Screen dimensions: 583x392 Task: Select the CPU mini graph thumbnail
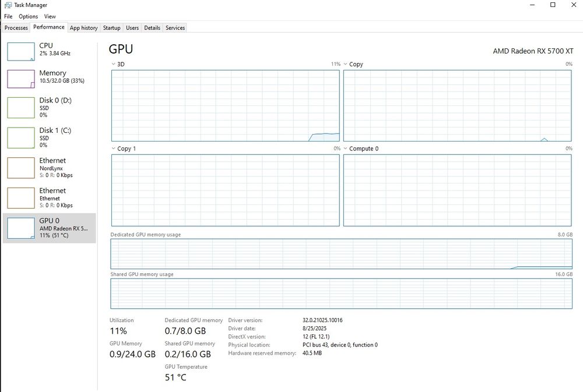(21, 52)
